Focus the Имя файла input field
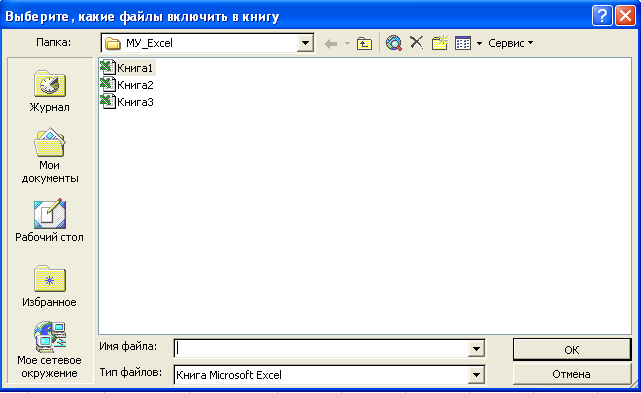Image resolution: width=641 pixels, height=393 pixels. pyautogui.click(x=321, y=349)
